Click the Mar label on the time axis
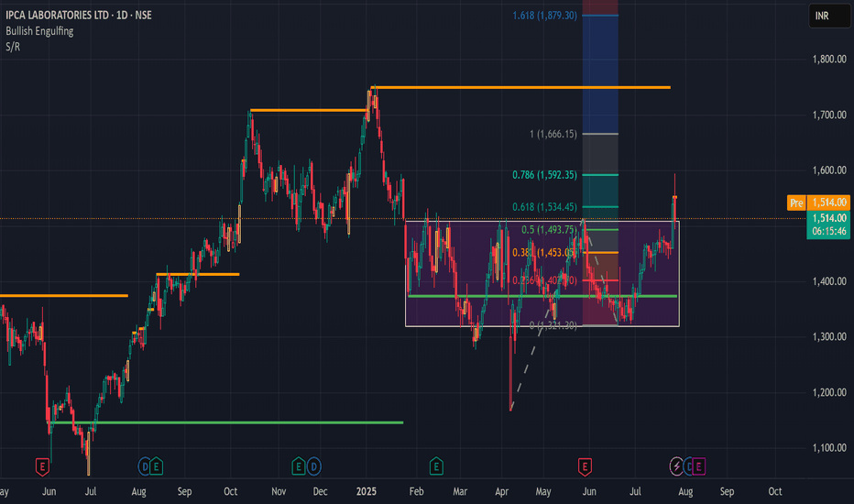The height and width of the screenshot is (504, 854). point(460,491)
